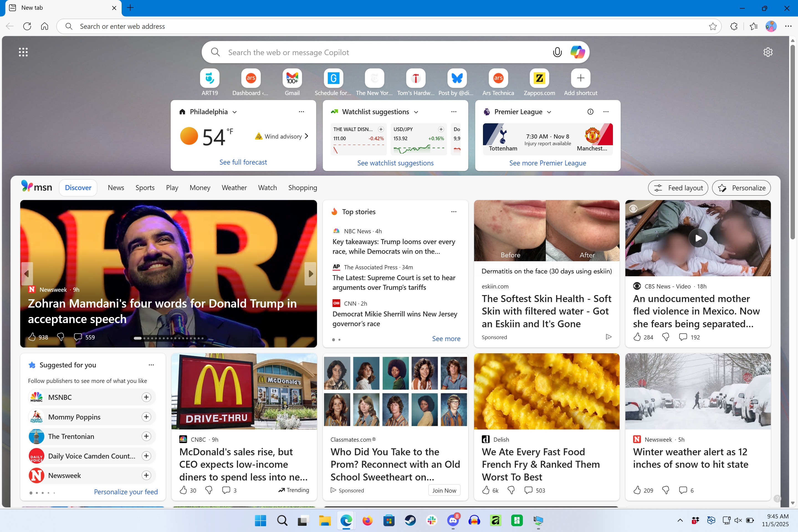Expand the Philadelphia location dropdown
Viewport: 798px width, 532px height.
(234, 112)
